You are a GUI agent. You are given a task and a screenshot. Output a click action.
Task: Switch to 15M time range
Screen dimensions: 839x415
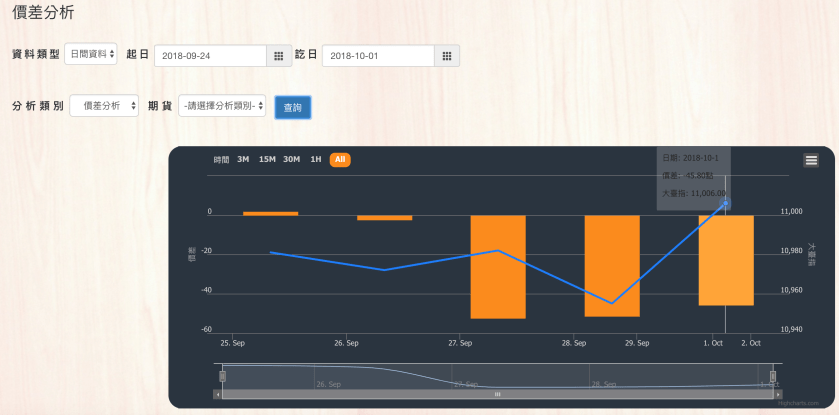click(x=267, y=160)
